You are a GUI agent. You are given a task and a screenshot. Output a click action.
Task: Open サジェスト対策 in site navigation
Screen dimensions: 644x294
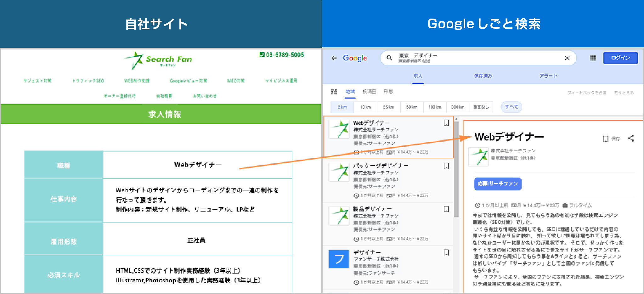pyautogui.click(x=37, y=81)
